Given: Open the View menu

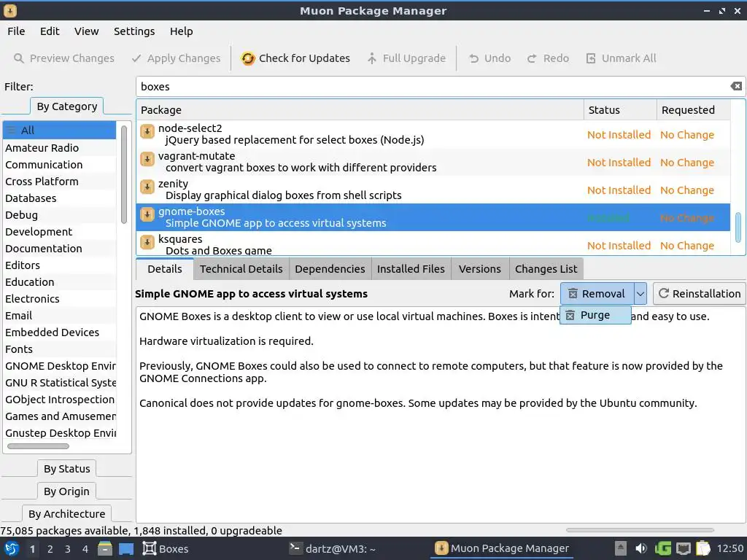Looking at the screenshot, I should click(86, 31).
